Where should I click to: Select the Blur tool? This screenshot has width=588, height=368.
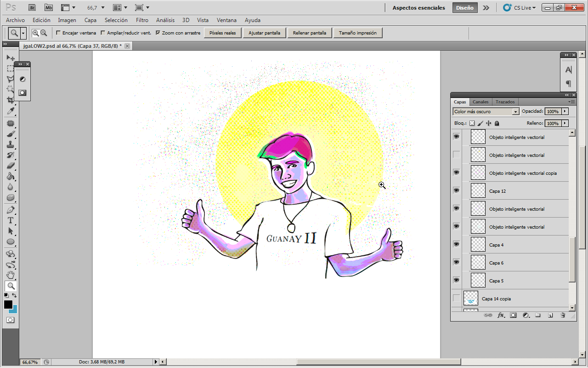(10, 187)
